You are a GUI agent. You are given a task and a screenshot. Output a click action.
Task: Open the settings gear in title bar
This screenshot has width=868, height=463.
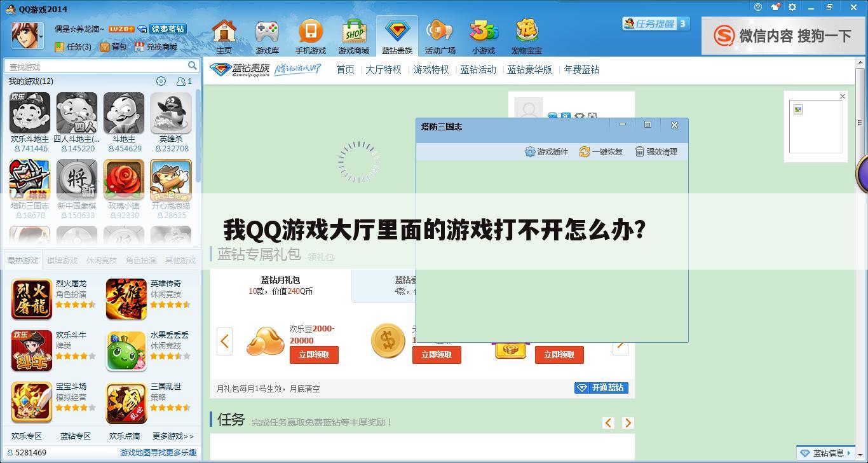(792, 7)
